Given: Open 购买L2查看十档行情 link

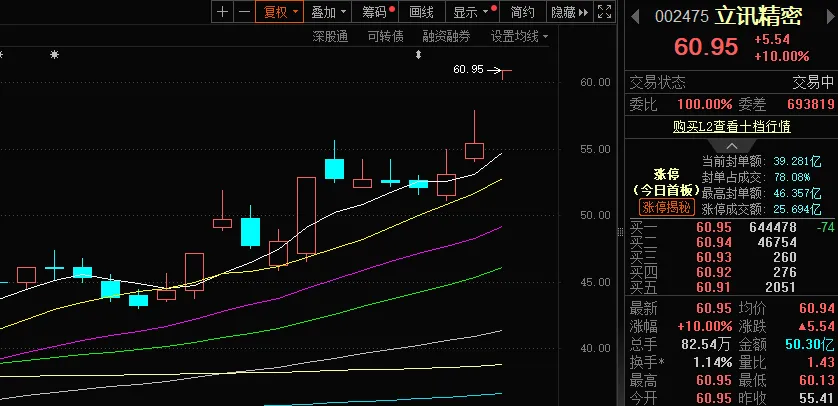Looking at the screenshot, I should pos(732,127).
